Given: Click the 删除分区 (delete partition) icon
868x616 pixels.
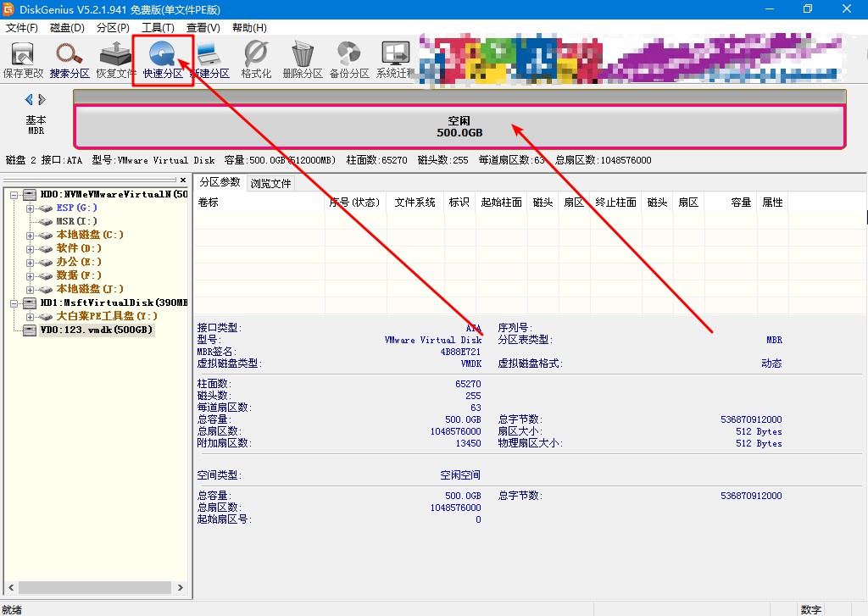Looking at the screenshot, I should (302, 57).
